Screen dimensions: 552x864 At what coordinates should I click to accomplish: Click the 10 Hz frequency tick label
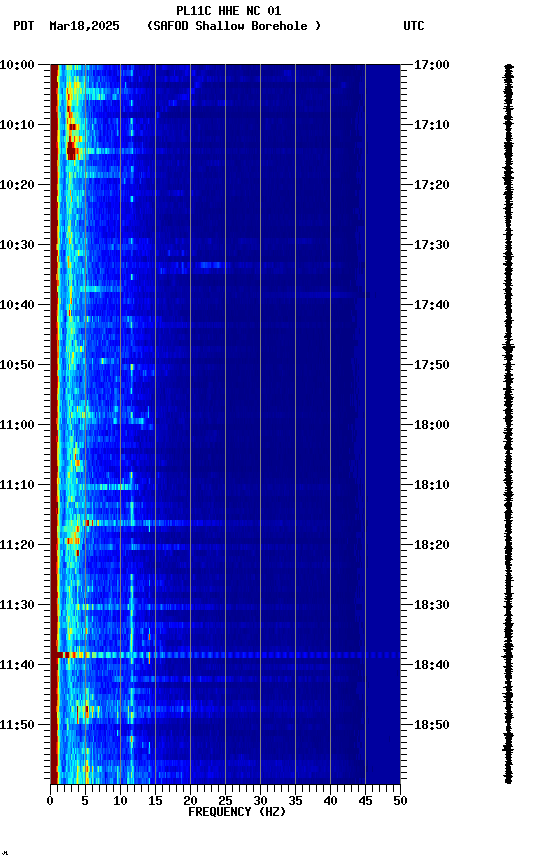pyautogui.click(x=120, y=801)
